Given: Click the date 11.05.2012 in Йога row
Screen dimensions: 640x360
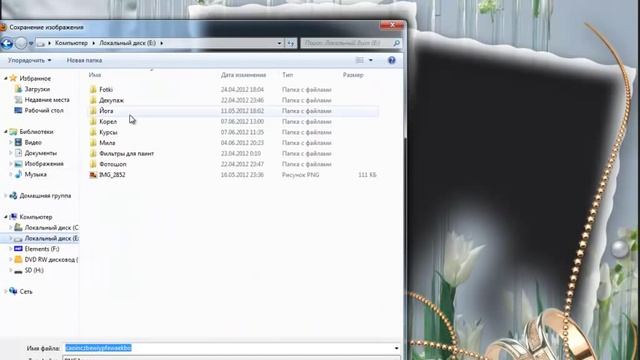Looking at the screenshot, I should click(x=242, y=111).
